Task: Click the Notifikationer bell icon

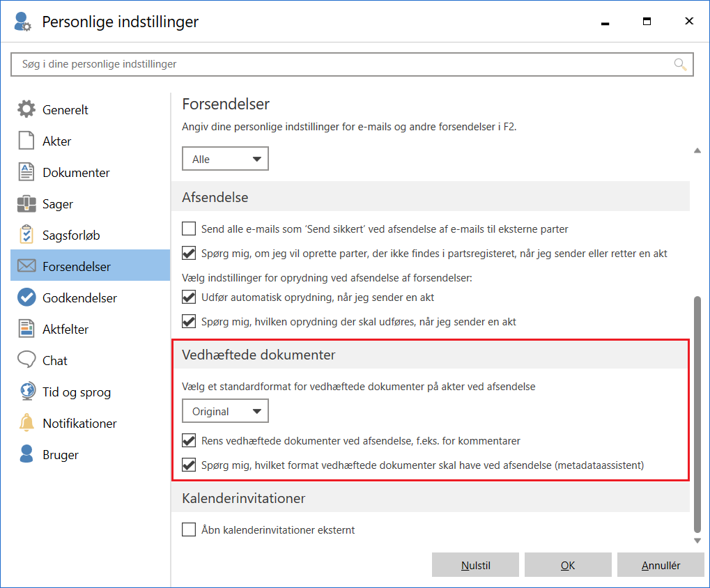Action: point(26,423)
